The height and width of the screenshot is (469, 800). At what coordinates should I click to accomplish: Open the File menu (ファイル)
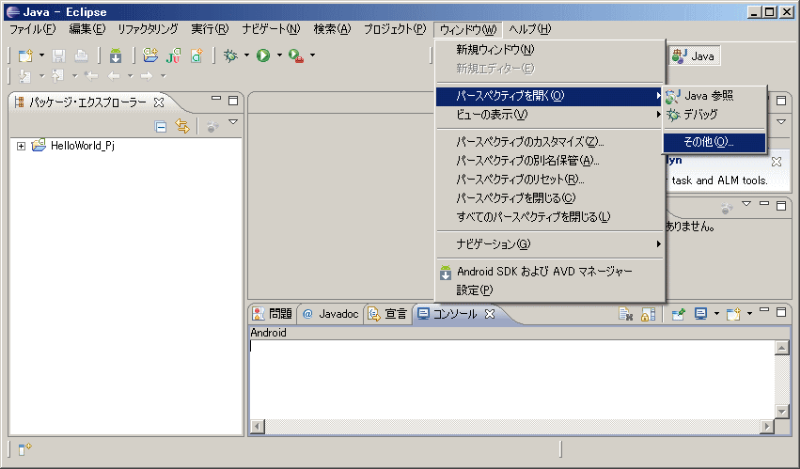(x=32, y=29)
